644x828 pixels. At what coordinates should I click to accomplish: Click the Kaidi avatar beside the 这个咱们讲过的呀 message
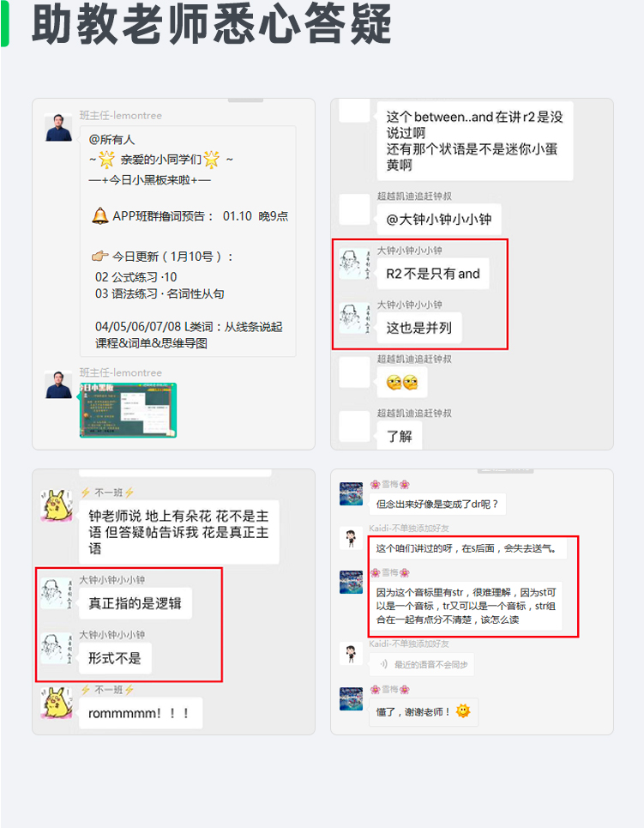(x=351, y=539)
